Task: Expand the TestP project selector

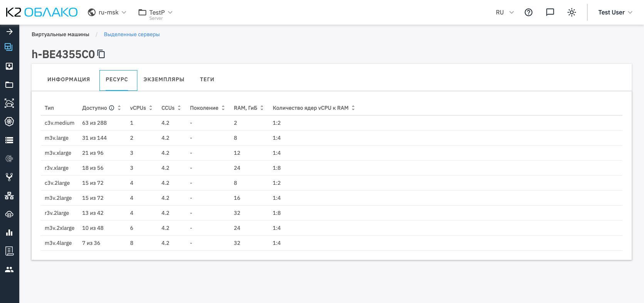Action: point(155,12)
